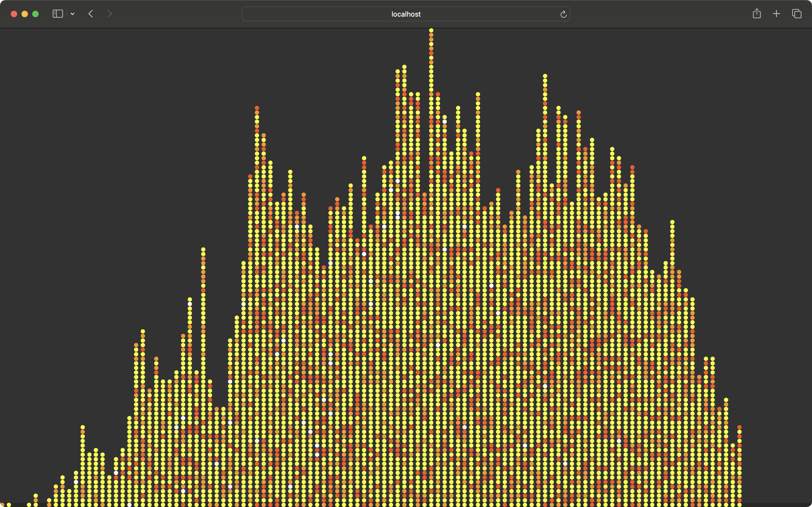Go back with the back arrow
812x507 pixels.
point(90,14)
